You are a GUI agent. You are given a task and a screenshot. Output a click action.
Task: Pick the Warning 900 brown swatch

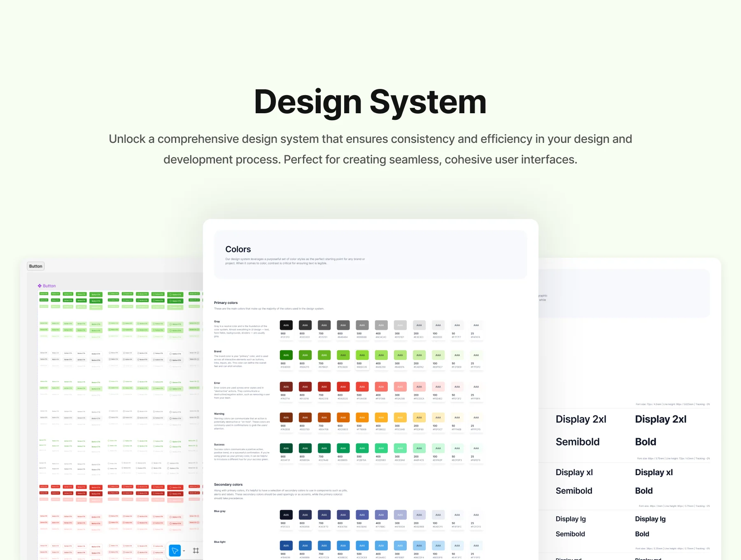286,418
